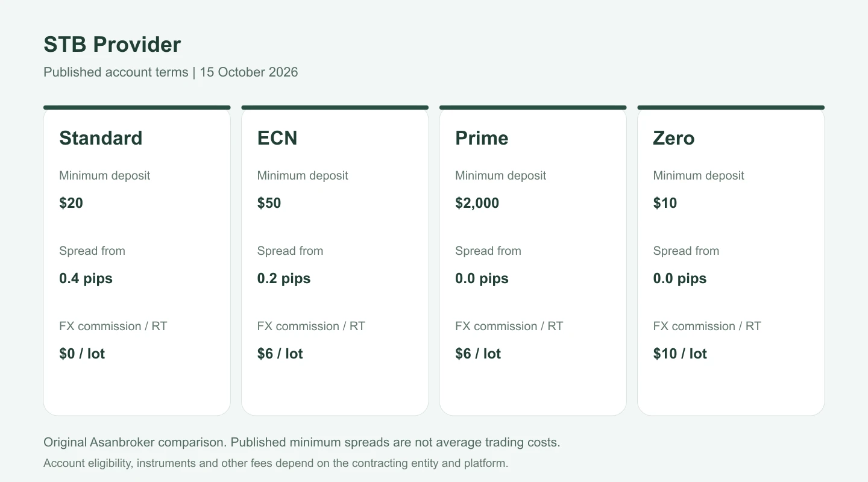Select the Standard account card heading
The image size is (868, 482).
pos(101,138)
